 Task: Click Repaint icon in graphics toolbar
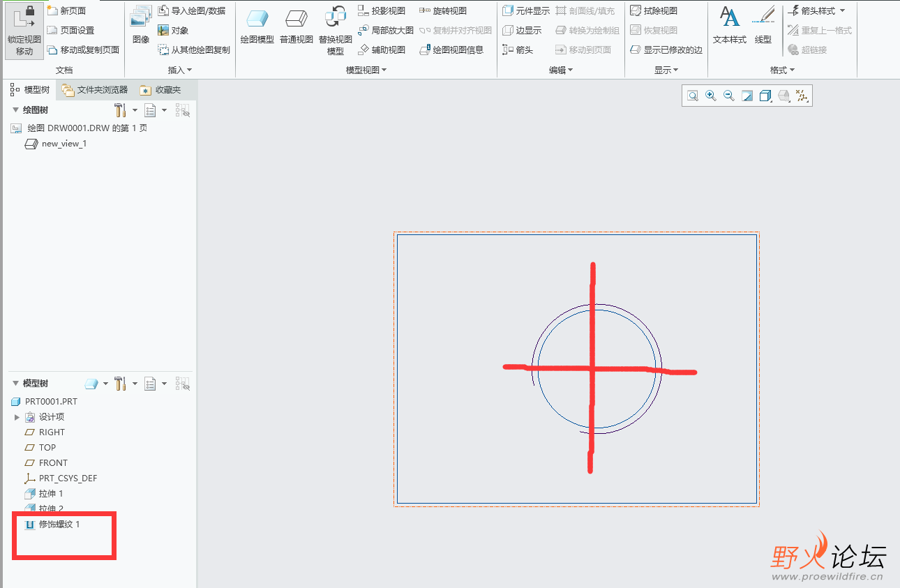(x=747, y=96)
